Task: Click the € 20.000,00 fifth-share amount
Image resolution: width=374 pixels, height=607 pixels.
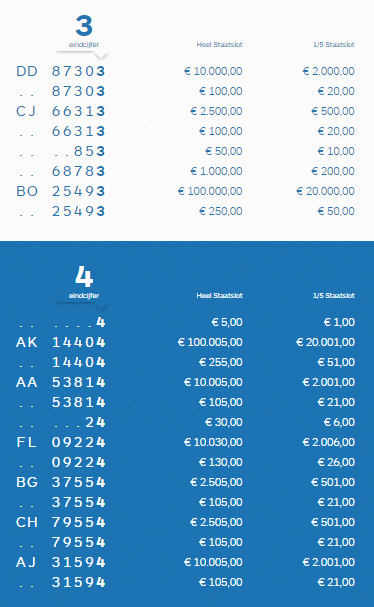Action: 325,191
